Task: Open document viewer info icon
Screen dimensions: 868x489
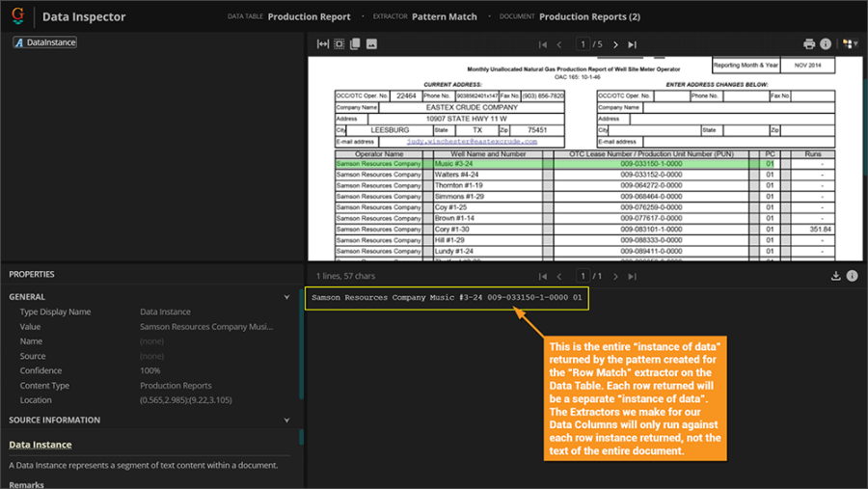Action: pyautogui.click(x=826, y=44)
